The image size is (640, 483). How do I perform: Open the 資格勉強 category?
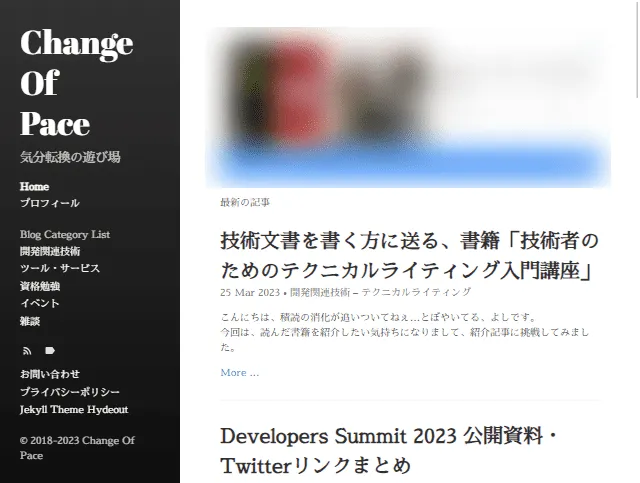tap(40, 285)
